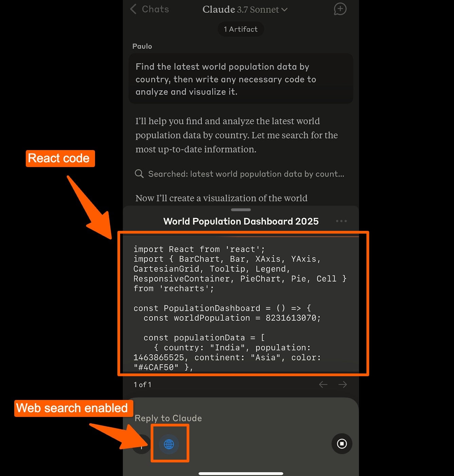Click the '1 of 1' version indicator

coord(143,385)
